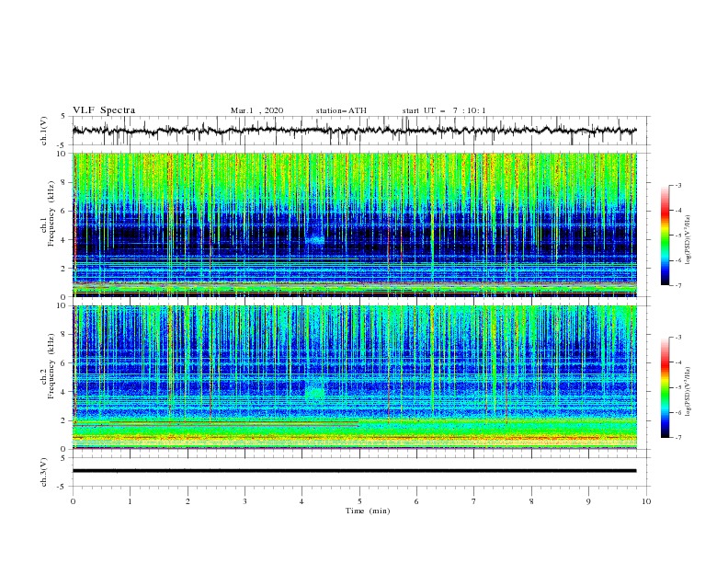Click the horizontal line ending at 5 min in ch.2
728x563 pixels.
tap(216, 425)
